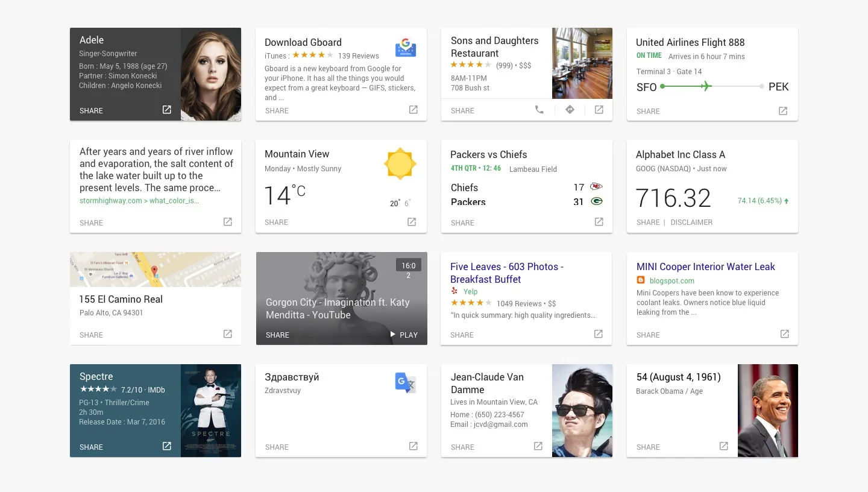Open Jean-Claude Van Damme card externally
The width and height of the screenshot is (868, 492).
(x=538, y=446)
